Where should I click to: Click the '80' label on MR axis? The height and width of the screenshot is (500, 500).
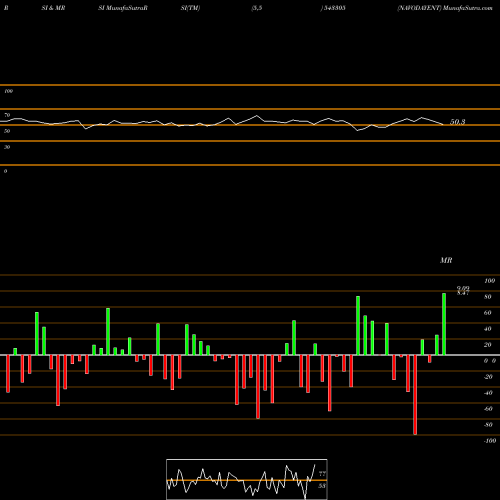(488, 297)
